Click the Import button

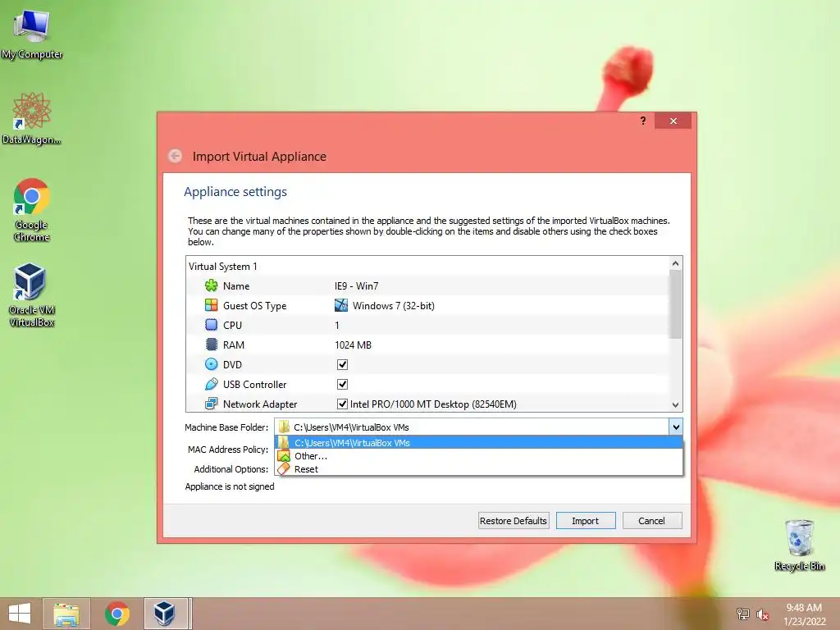(x=586, y=521)
